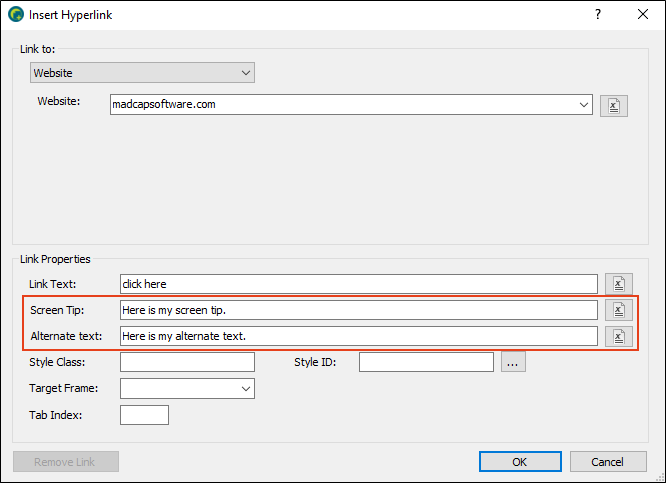Screen dimensions: 666x483
Task: Click the Tab Index input box
Action: [144, 415]
